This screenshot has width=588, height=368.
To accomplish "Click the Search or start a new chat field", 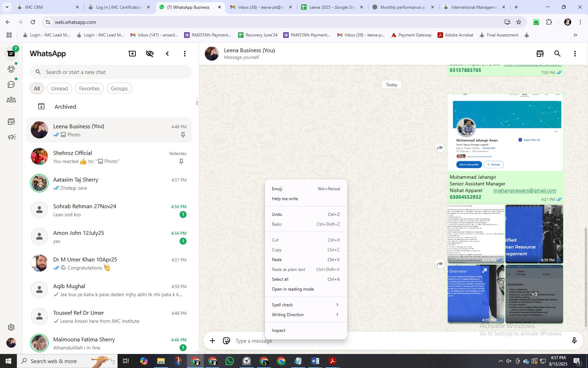I will click(111, 72).
